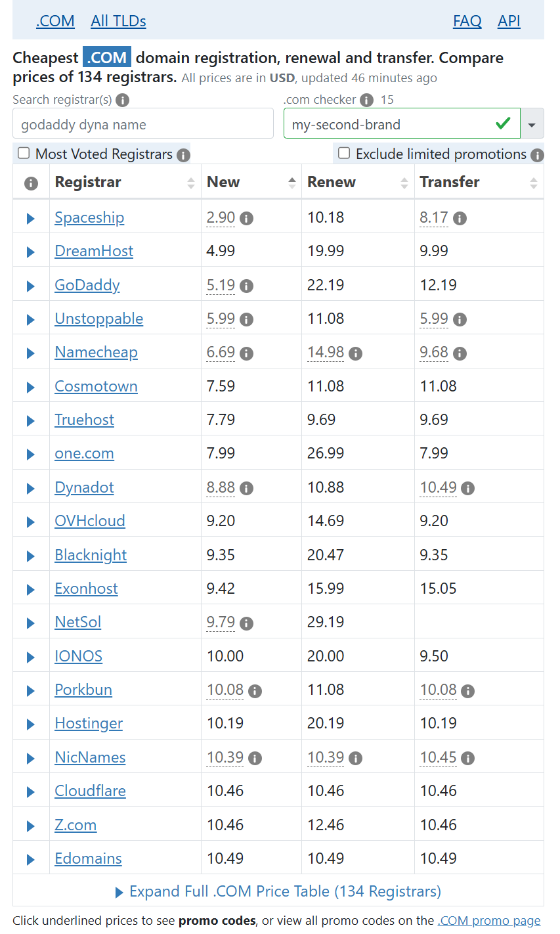Click info icon next to Most Voted Registrars
Screen dimensions: 560x934
[184, 155]
